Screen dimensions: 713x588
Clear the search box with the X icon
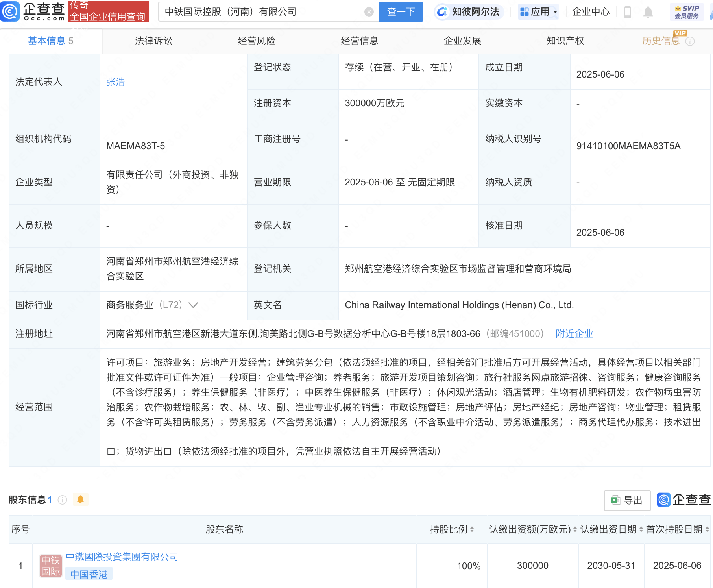pos(369,12)
